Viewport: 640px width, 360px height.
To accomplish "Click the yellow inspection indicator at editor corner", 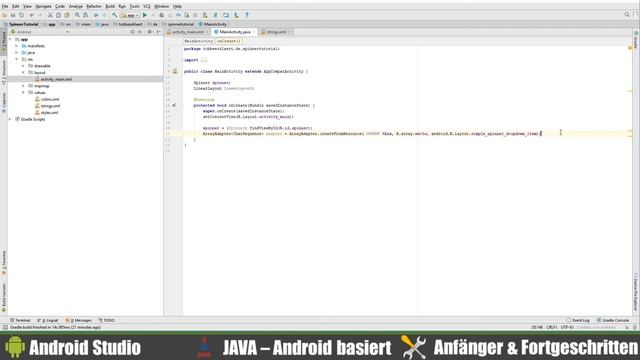I will click(630, 48).
